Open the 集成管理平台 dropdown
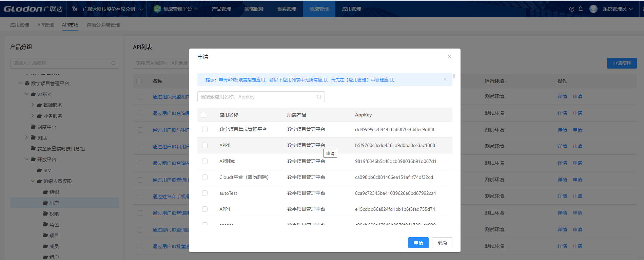The height and width of the screenshot is (260, 644). click(176, 9)
